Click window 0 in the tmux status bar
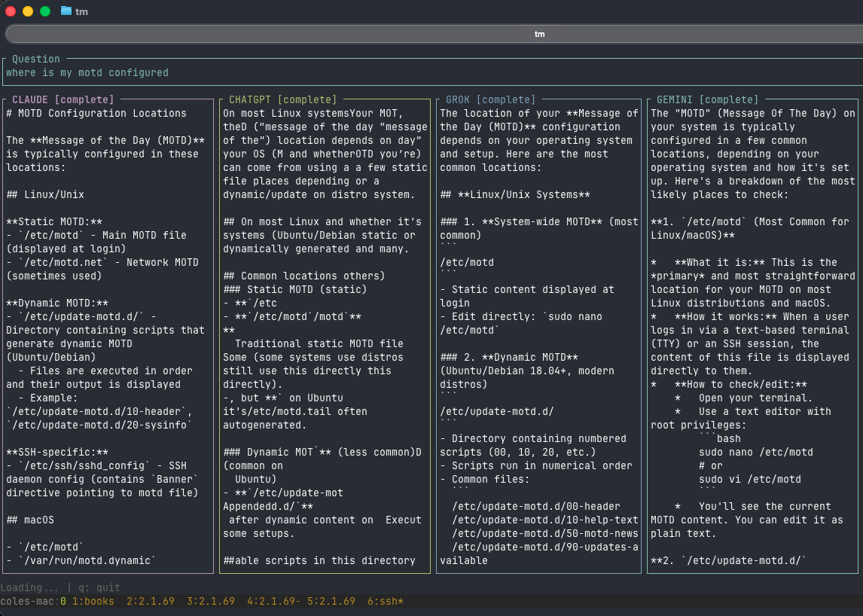Image resolution: width=863 pixels, height=616 pixels. coord(63,602)
